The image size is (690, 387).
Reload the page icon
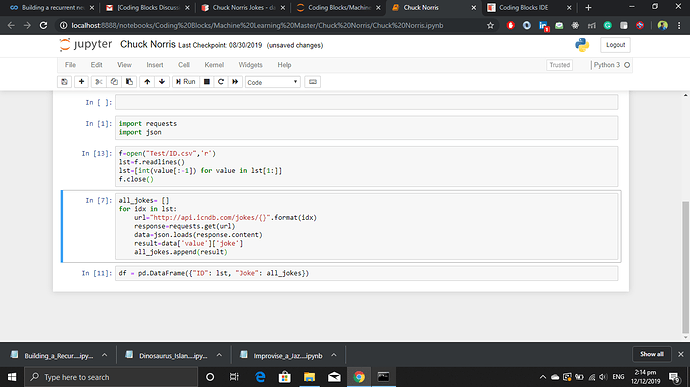coord(43,26)
